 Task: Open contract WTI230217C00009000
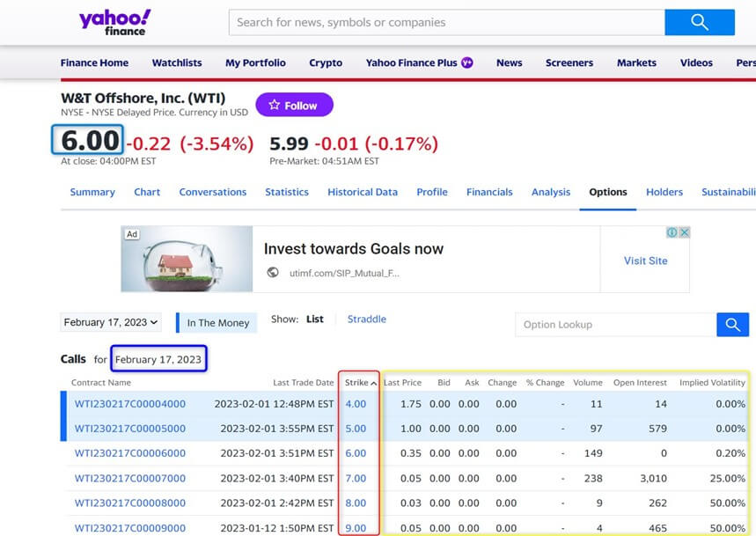(x=129, y=528)
